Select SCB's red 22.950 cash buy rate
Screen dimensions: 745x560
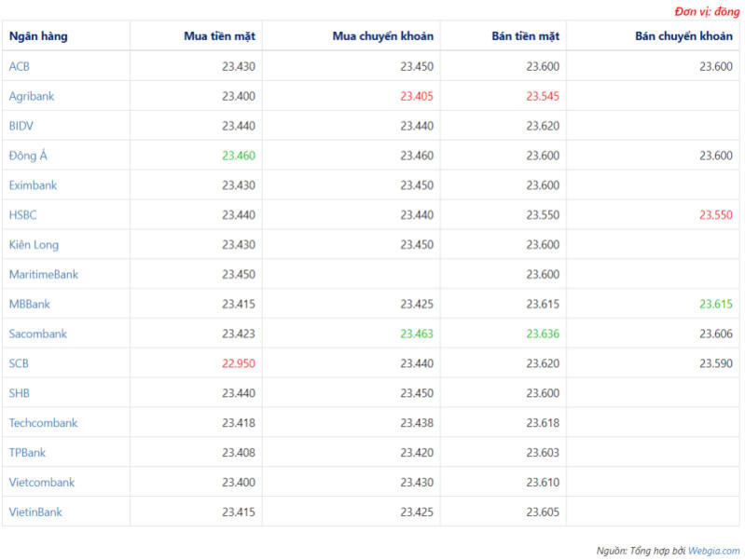[238, 363]
